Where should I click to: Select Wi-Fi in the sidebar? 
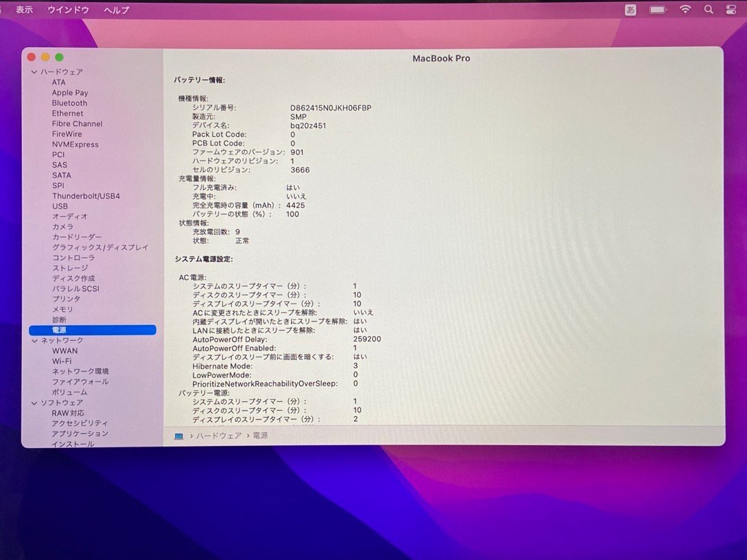pos(62,362)
